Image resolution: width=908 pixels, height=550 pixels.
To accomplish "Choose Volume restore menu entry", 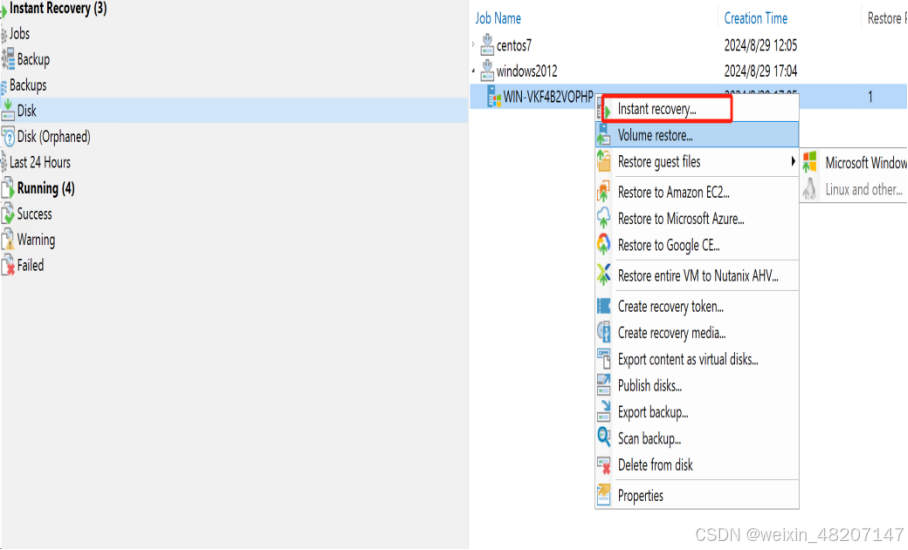I will pyautogui.click(x=697, y=135).
